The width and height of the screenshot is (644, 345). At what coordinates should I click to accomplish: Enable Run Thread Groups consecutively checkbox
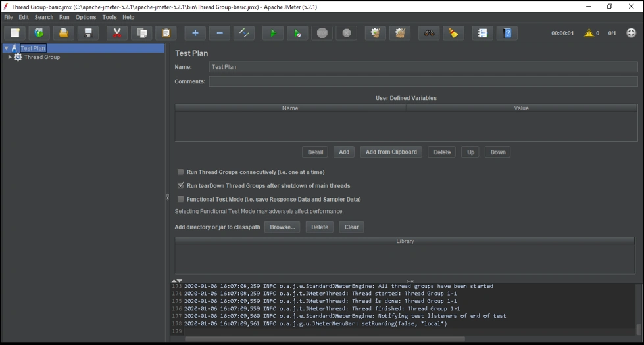(x=181, y=172)
